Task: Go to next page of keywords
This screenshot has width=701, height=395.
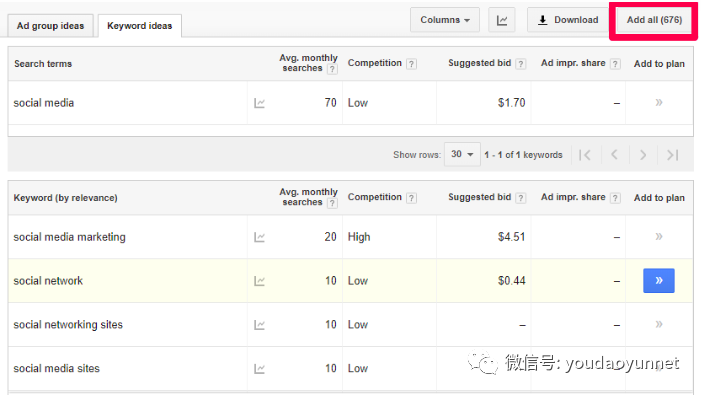Action: point(643,155)
